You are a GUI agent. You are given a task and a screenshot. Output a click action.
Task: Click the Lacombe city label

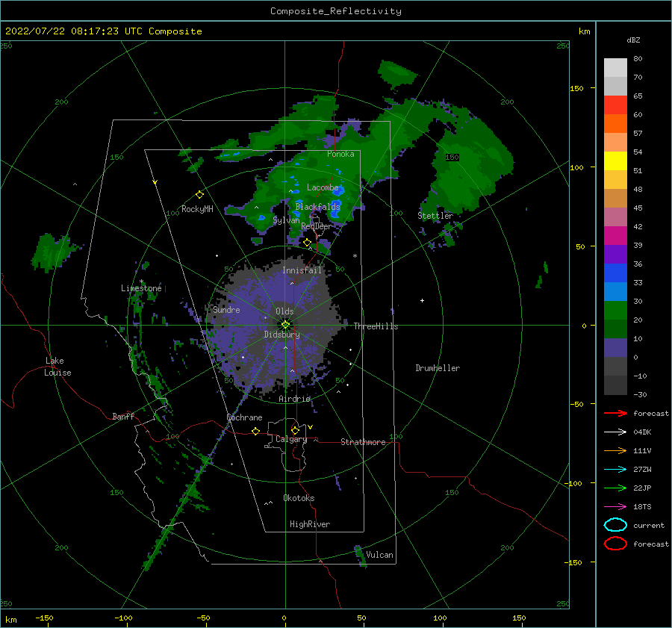coord(323,187)
